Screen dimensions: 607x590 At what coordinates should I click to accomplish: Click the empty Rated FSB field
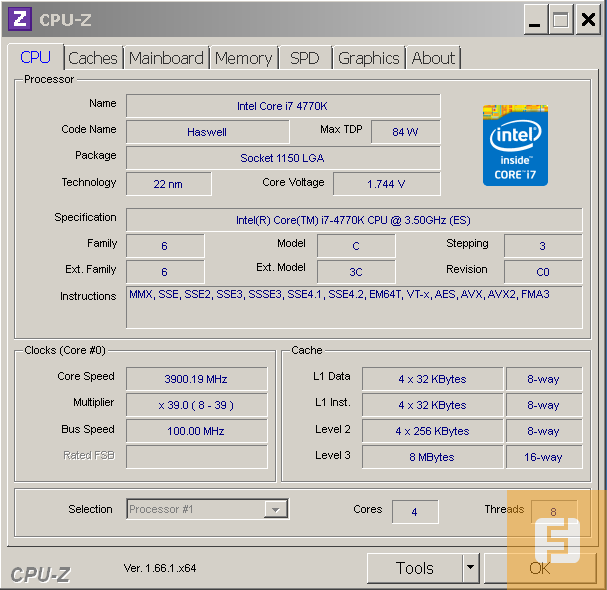pos(196,457)
